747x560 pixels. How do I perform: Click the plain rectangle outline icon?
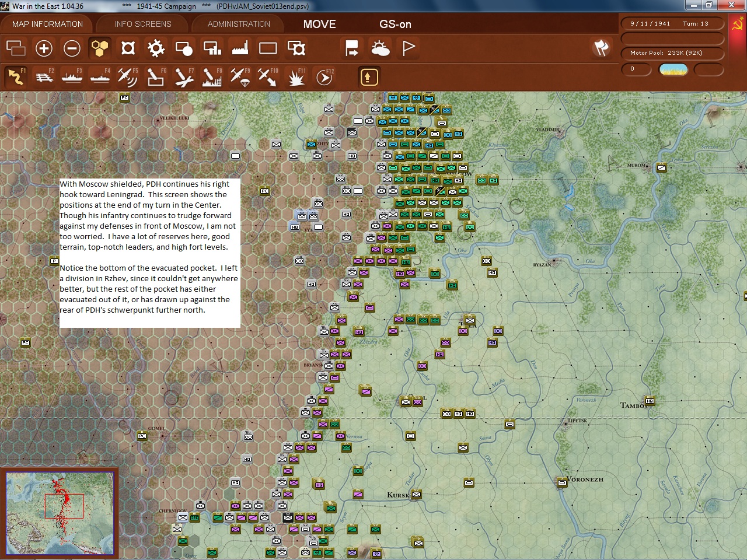(268, 48)
